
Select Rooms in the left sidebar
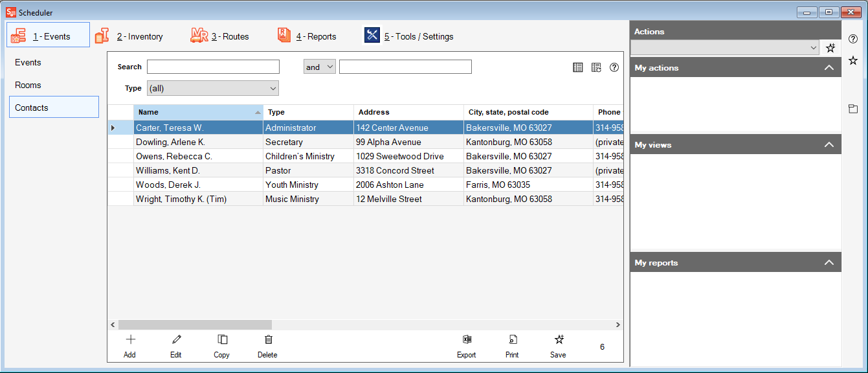[28, 85]
